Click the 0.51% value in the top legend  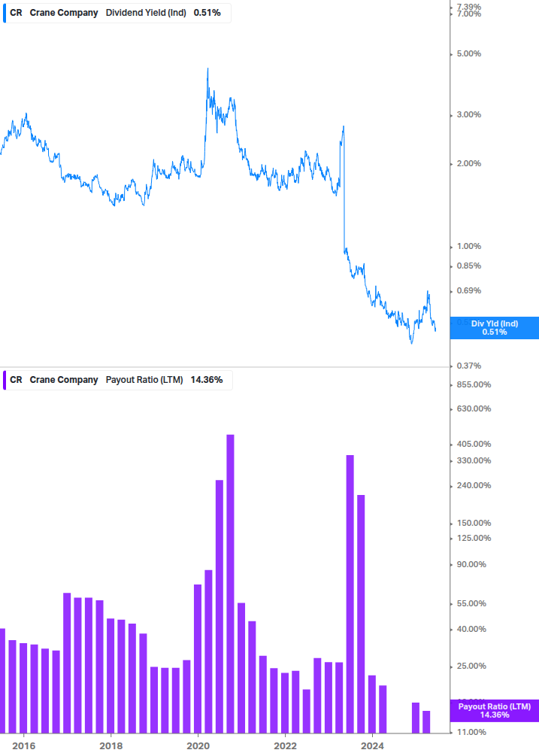[207, 13]
